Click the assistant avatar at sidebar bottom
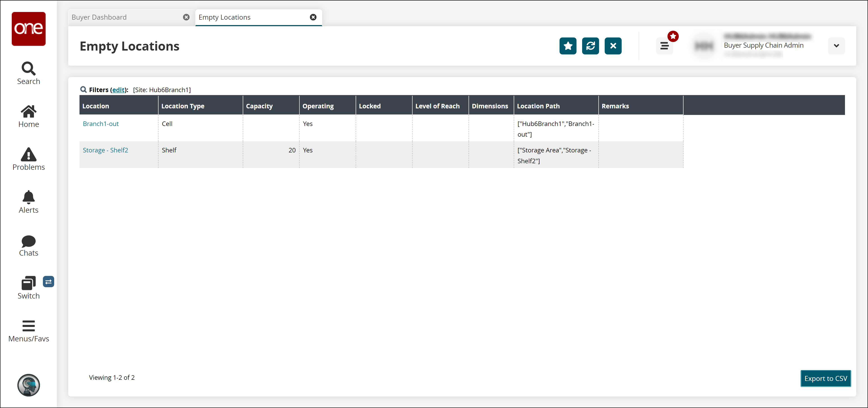The width and height of the screenshot is (868, 408). [x=29, y=385]
